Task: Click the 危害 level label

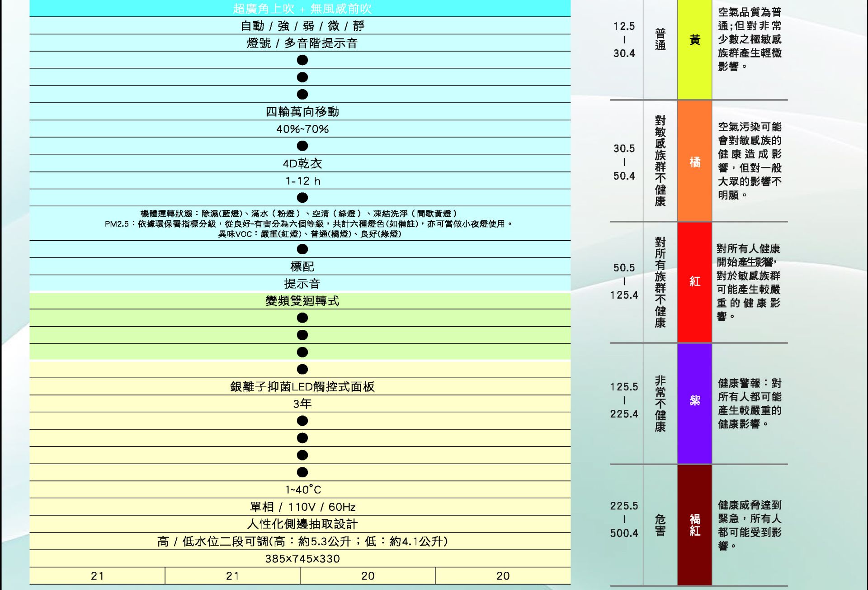Action: (x=660, y=525)
